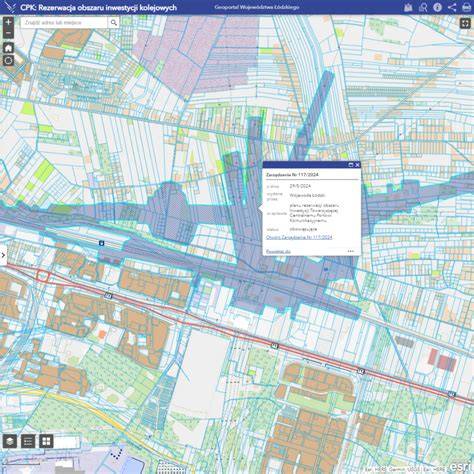Open the Share widget in header

pyautogui.click(x=452, y=7)
